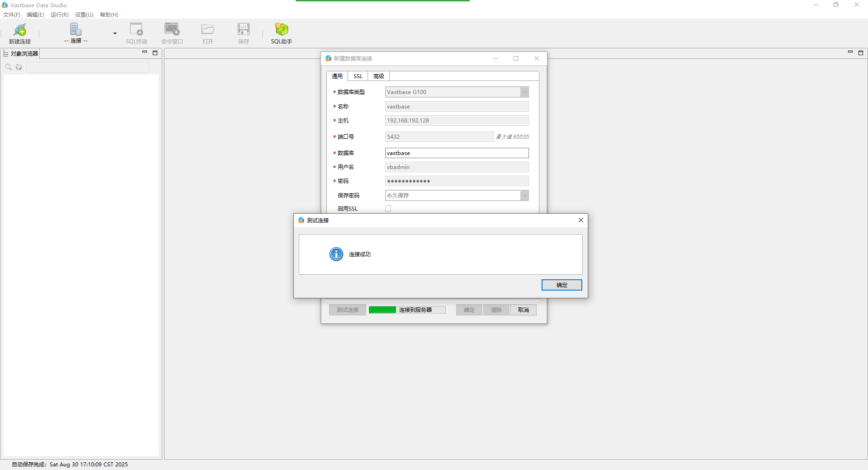Screen dimensions: 868x470
Task: Minimize the object browser panel
Action: [145, 52]
